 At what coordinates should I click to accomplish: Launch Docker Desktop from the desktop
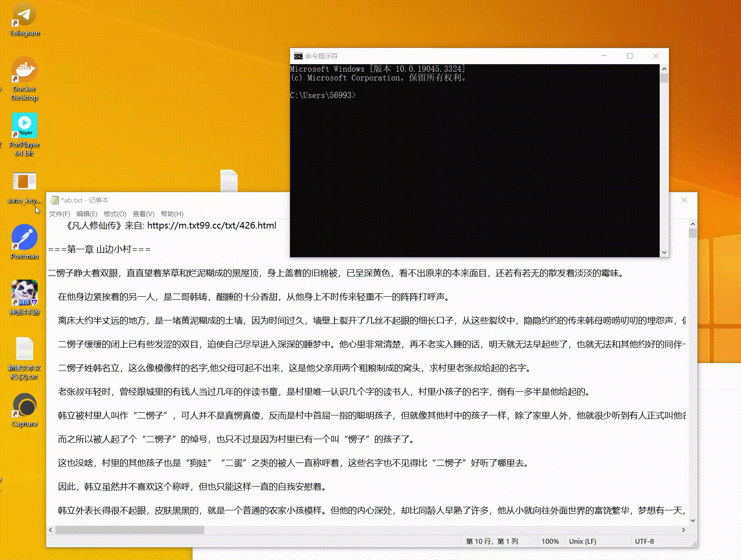pyautogui.click(x=24, y=79)
